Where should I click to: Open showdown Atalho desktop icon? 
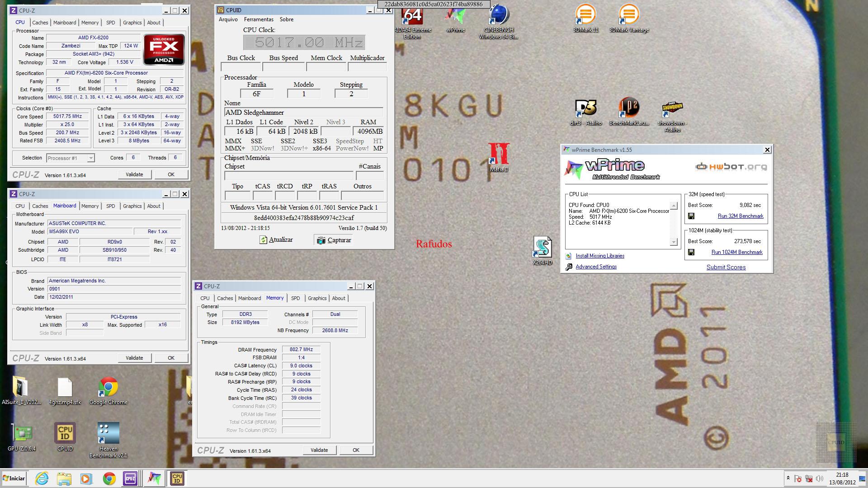coord(672,115)
